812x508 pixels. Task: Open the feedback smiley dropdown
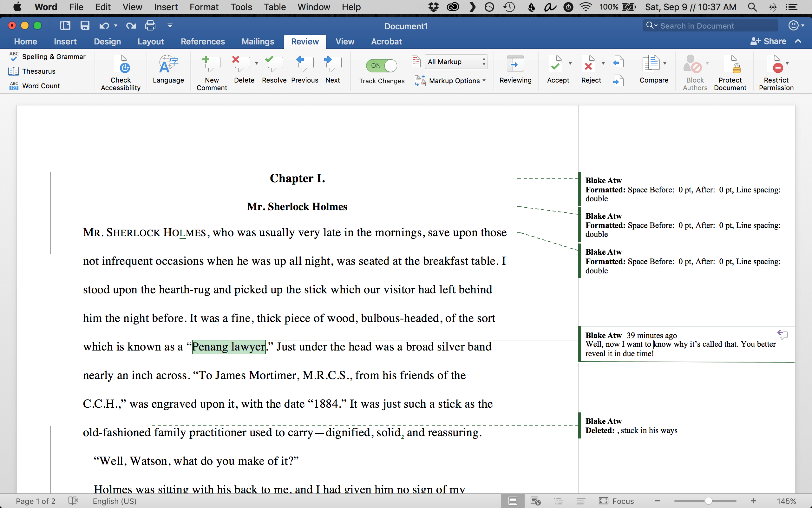point(796,25)
